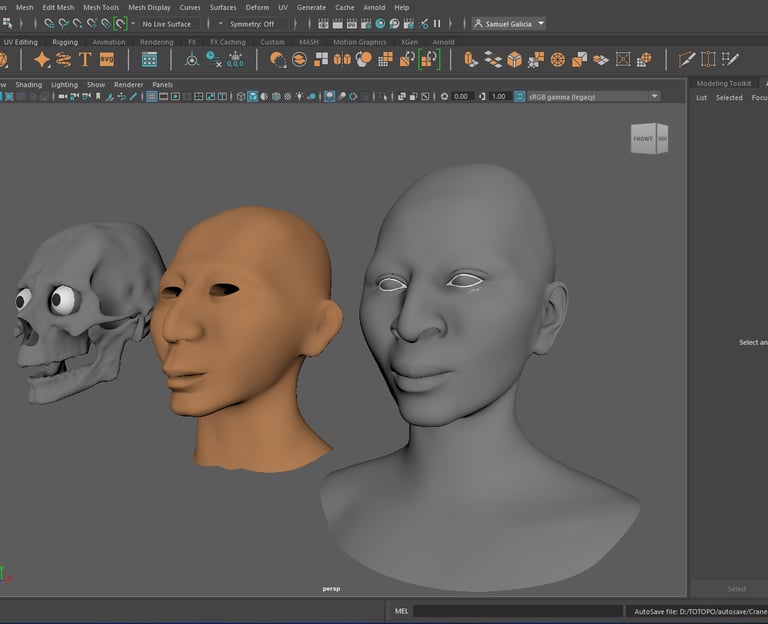Toggle smooth shade all in viewport toolbar
This screenshot has height=624, width=768.
[252, 97]
